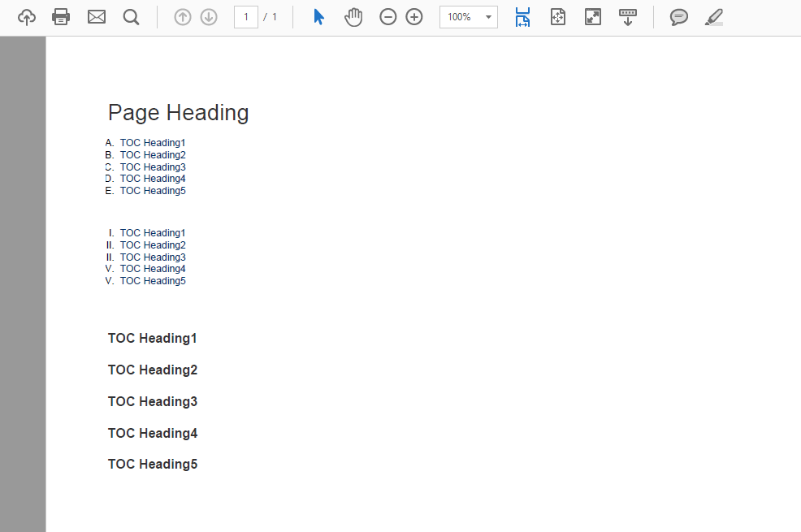Switch to the hand pan tool

coord(353,17)
